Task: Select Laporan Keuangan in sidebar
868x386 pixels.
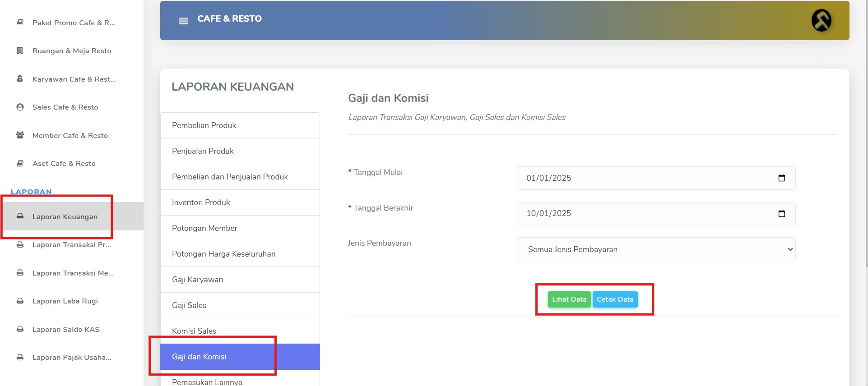Action: pos(72,216)
